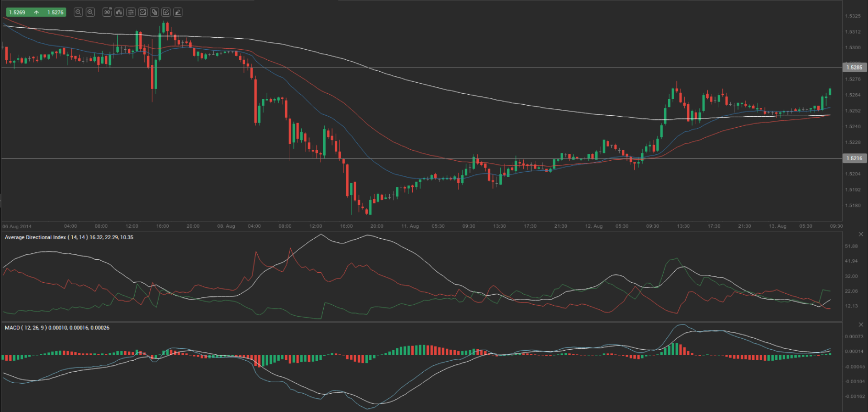The height and width of the screenshot is (412, 868).
Task: Click the detach chart window icon
Action: tap(142, 12)
